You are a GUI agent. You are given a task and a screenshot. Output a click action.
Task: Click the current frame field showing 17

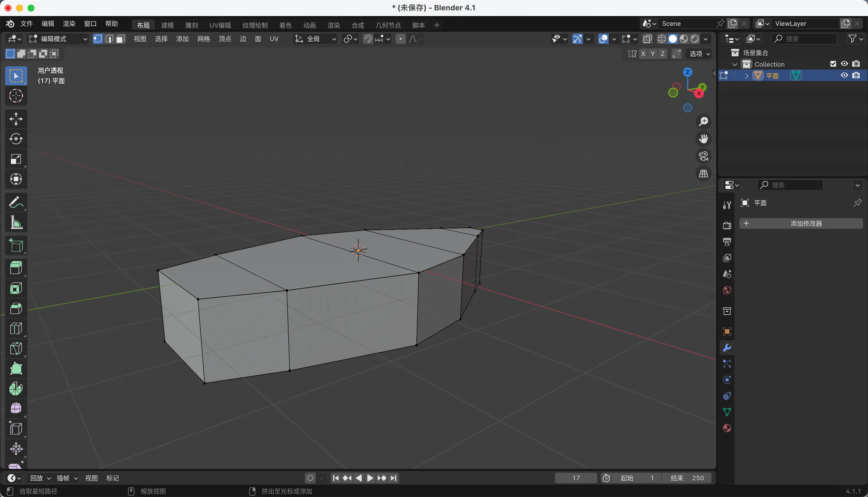576,478
